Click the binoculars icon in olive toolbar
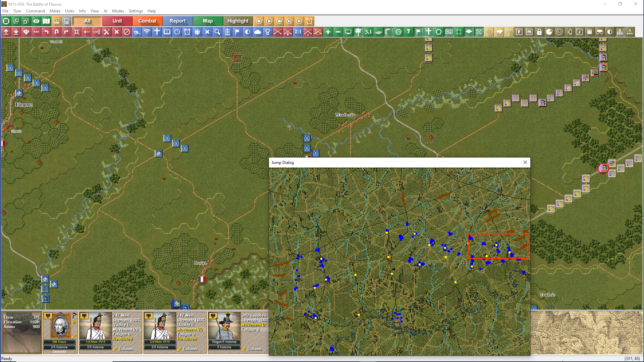Viewport: 644px width, 362px height. point(600,32)
